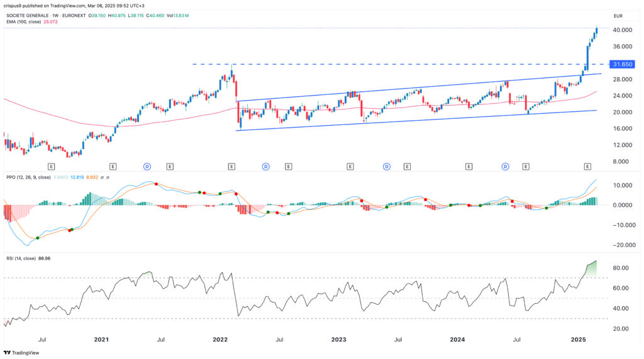
Task: Click the faded PPO histogram value 3.8869
Action: pos(60,177)
